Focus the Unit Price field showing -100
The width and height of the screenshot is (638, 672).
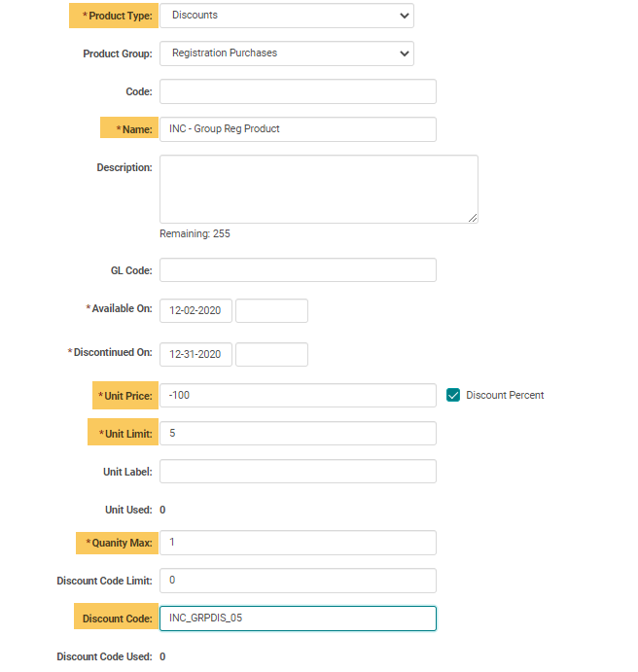pyautogui.click(x=298, y=396)
